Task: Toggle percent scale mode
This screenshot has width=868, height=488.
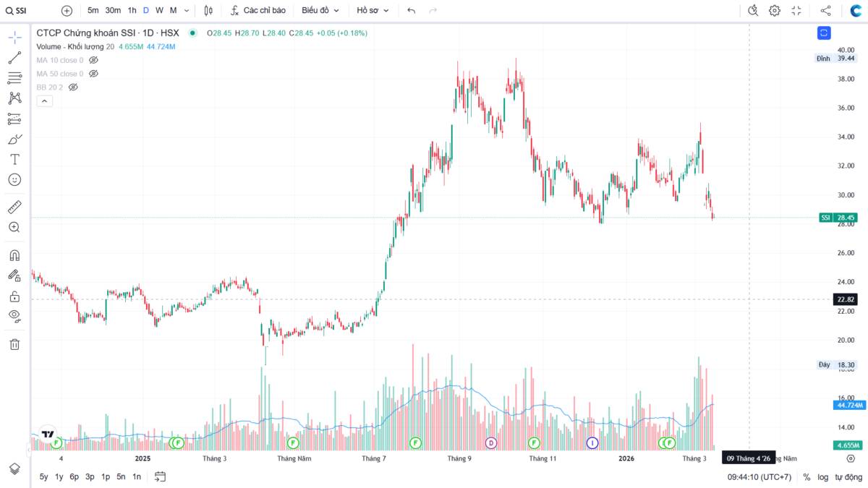Action: [x=807, y=477]
